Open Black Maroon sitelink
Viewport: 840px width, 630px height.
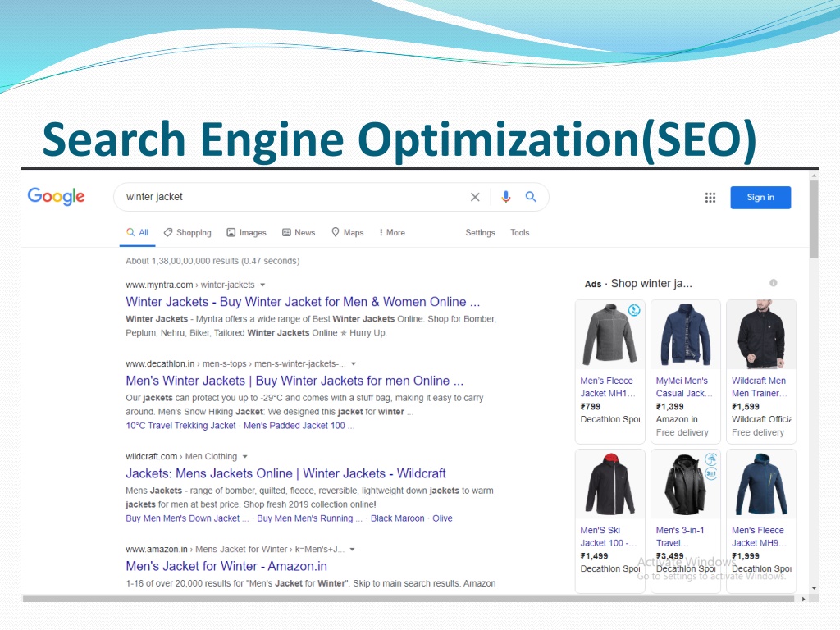tap(398, 518)
